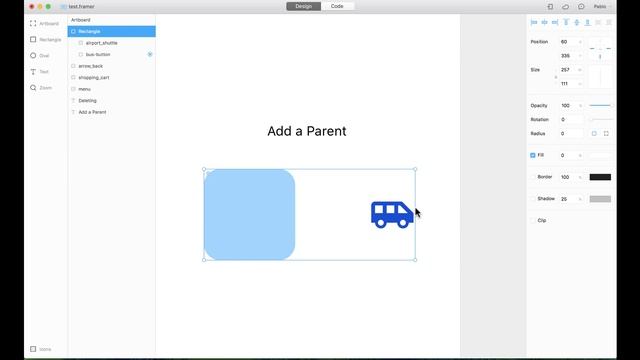Screen dimensions: 640x360
Task: Enable the Shadow checkbox
Action: pos(533,199)
